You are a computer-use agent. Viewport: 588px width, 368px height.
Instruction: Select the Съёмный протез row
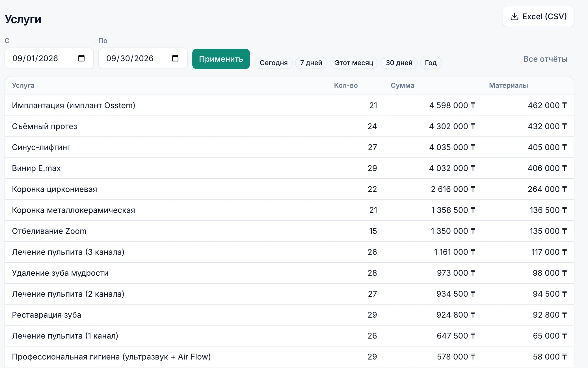click(x=289, y=126)
